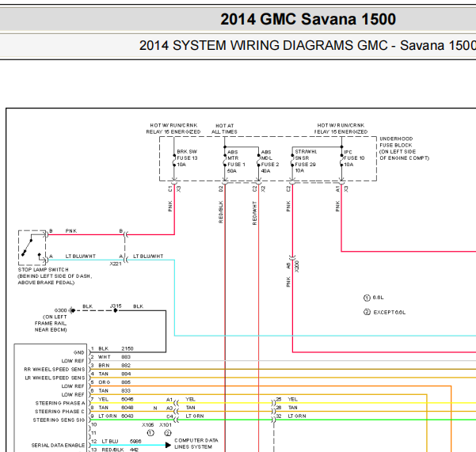476x452 pixels.
Task: Click the 'C4' terminal label on LT GRN wire
Action: (169, 416)
